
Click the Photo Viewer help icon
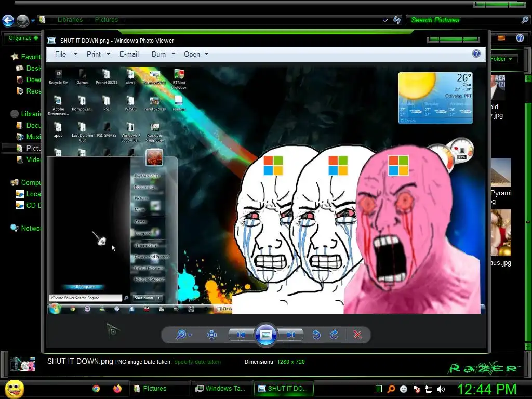[476, 54]
